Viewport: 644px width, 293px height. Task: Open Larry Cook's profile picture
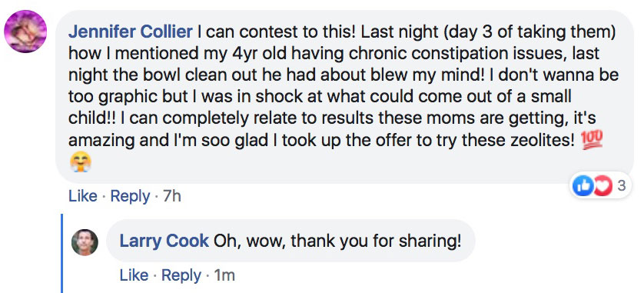pos(85,242)
